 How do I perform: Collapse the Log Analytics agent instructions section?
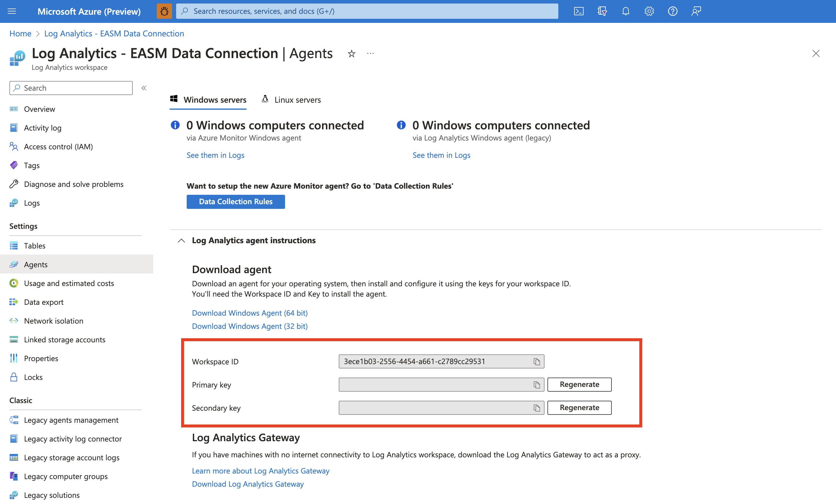181,240
